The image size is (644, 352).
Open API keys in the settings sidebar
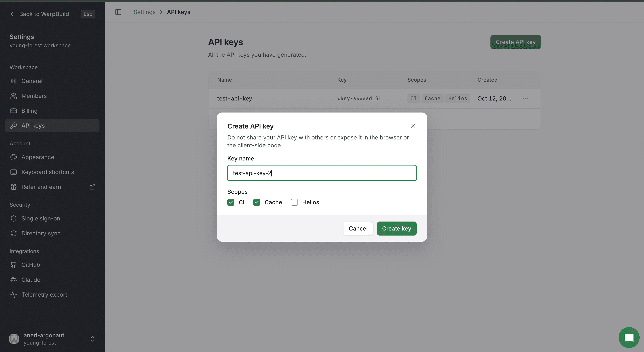52,126
